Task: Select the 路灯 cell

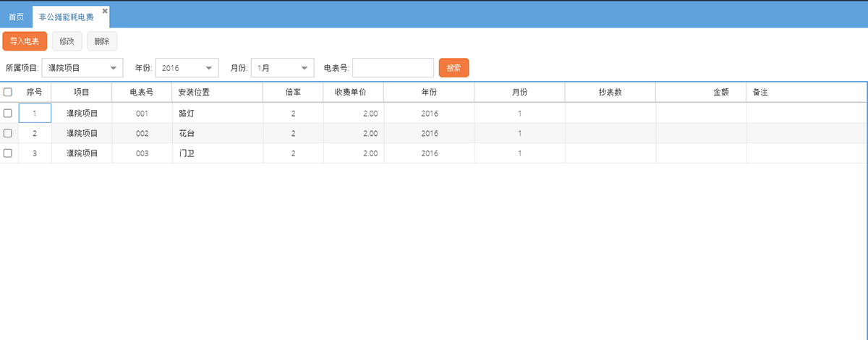Action: click(218, 114)
